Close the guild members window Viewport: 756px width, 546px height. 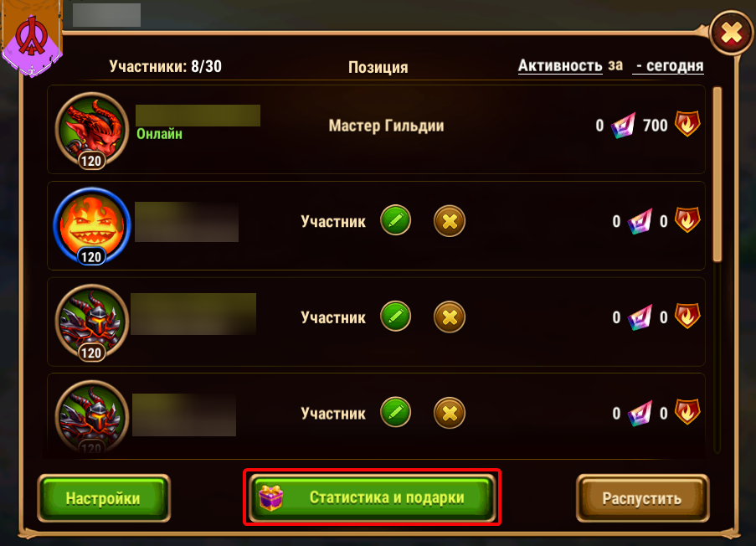click(x=732, y=33)
